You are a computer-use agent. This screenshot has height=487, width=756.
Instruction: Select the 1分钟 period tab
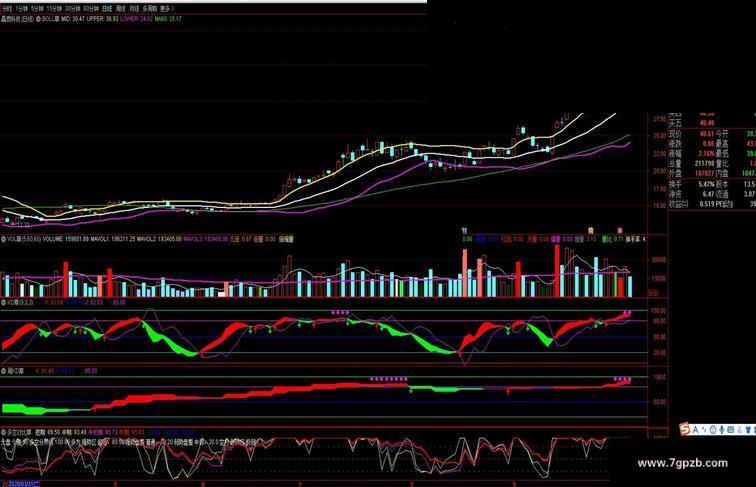point(22,9)
